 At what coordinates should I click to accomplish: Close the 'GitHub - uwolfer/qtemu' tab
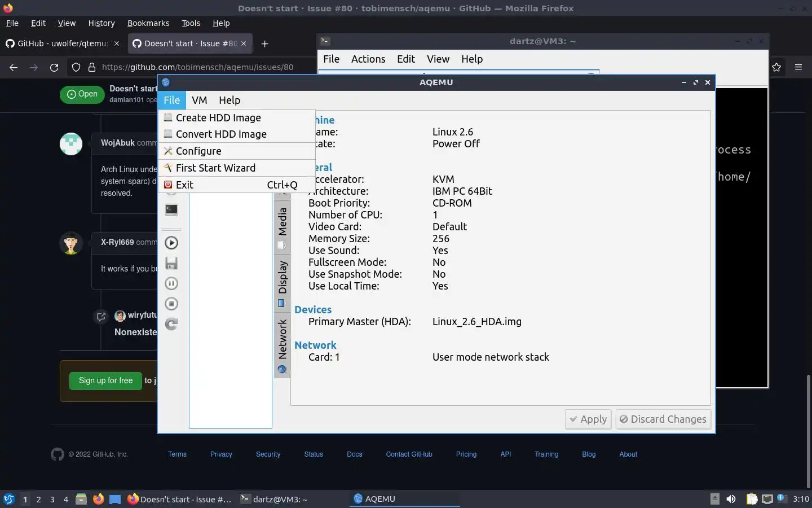[117, 43]
